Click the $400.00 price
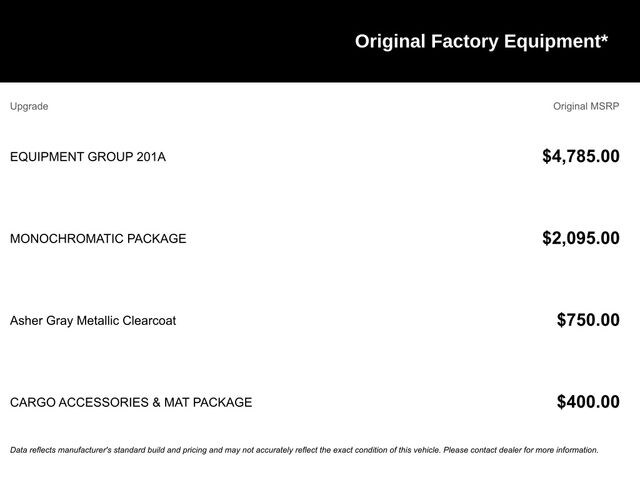 (x=588, y=402)
